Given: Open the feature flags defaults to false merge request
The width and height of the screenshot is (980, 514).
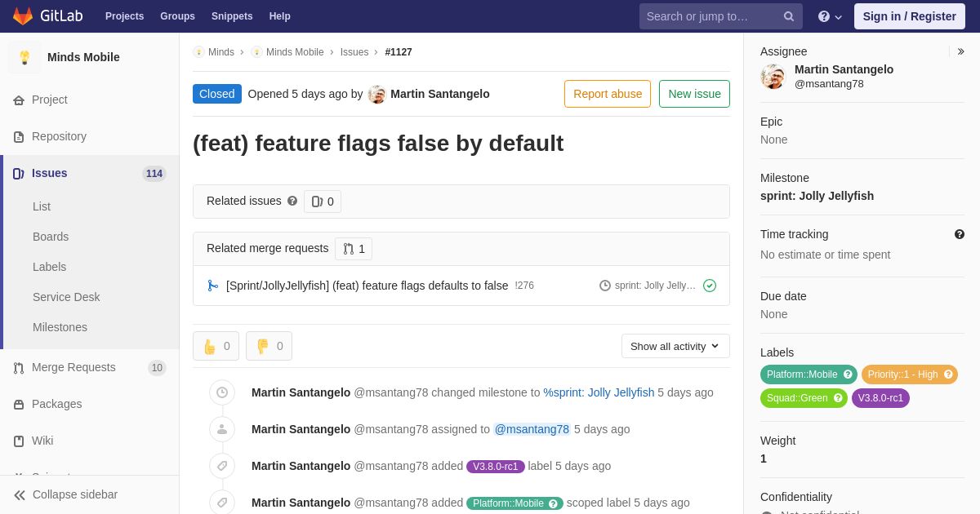Looking at the screenshot, I should [x=367, y=286].
